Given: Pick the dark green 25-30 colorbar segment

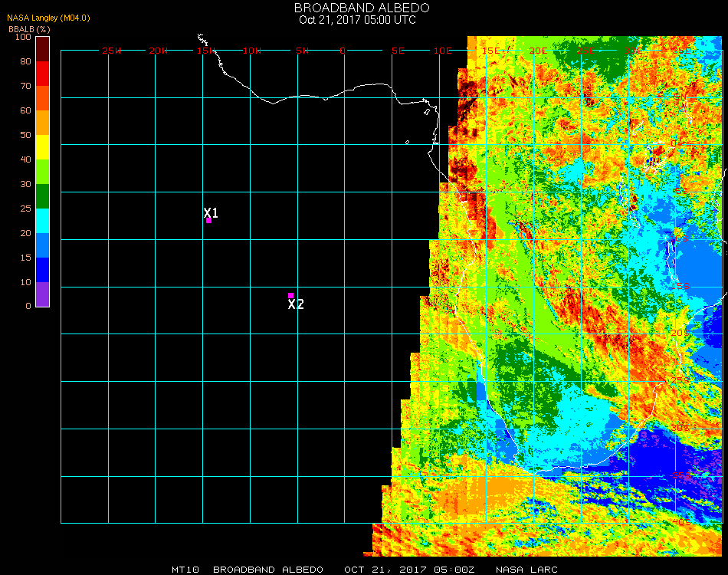Looking at the screenshot, I should 43,196.
